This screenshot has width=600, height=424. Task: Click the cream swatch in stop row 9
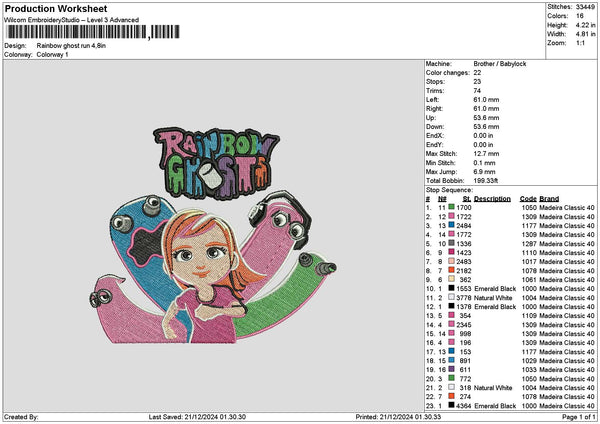tap(452, 279)
